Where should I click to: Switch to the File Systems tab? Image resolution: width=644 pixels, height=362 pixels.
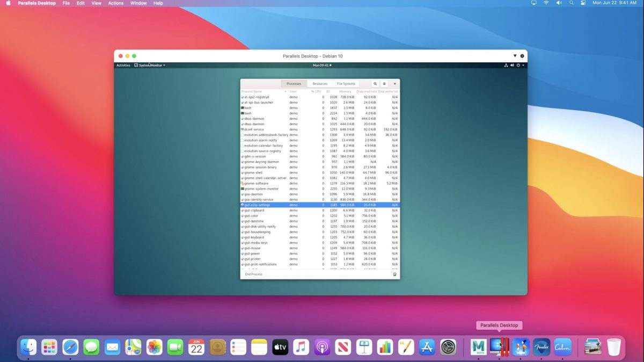click(346, 84)
